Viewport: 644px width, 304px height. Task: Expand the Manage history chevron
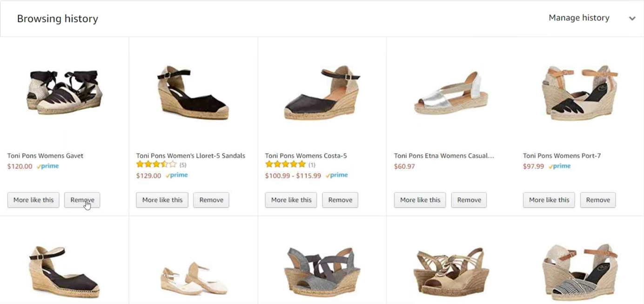(632, 19)
